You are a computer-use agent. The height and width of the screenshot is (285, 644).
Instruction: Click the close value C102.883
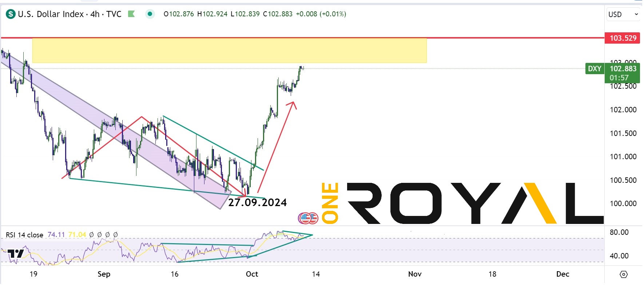278,14
